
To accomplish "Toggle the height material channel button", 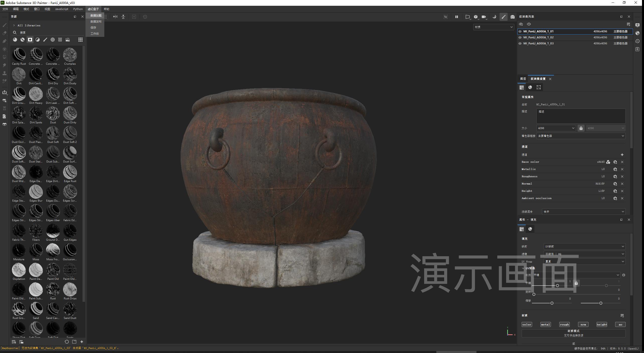I will click(x=602, y=324).
